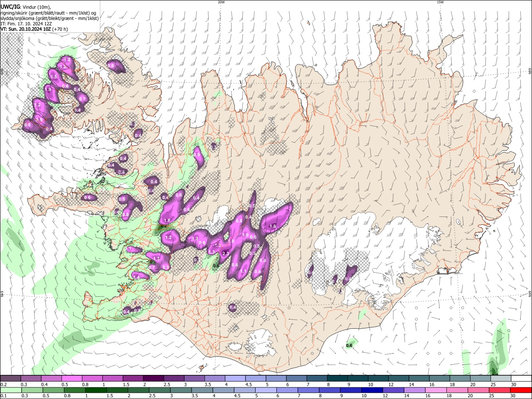532x399 pixels.
Task: Click the bright red 30 legend swatch
Action: (521, 390)
